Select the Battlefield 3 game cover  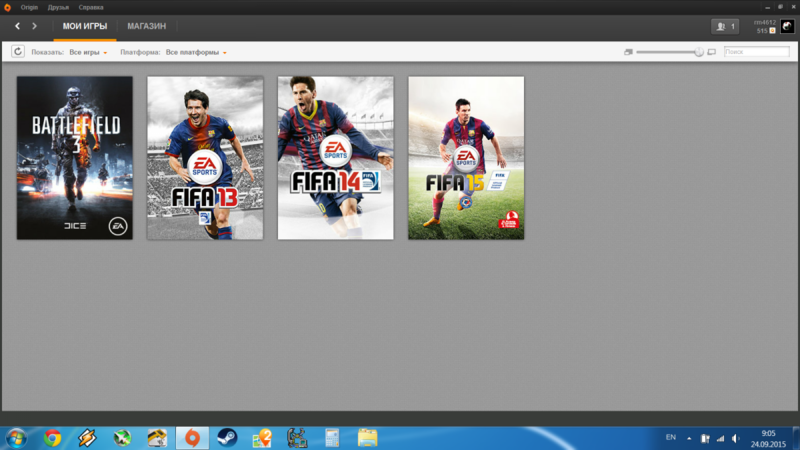pos(74,158)
